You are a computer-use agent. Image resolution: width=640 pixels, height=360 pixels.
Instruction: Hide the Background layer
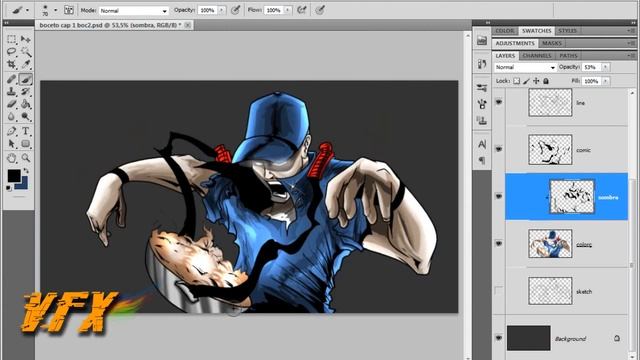click(499, 338)
